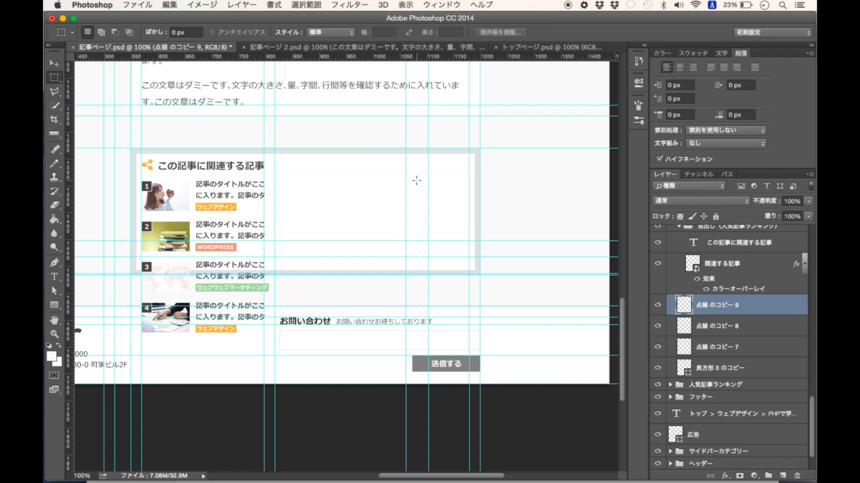The width and height of the screenshot is (860, 483).
Task: Select the Zoom magnifier tool
Action: click(54, 333)
